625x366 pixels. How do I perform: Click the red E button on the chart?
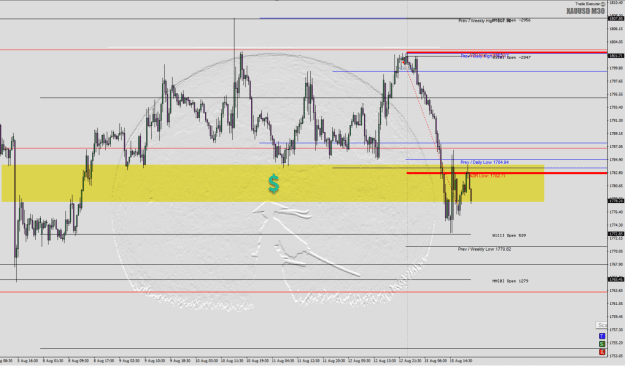[602, 352]
